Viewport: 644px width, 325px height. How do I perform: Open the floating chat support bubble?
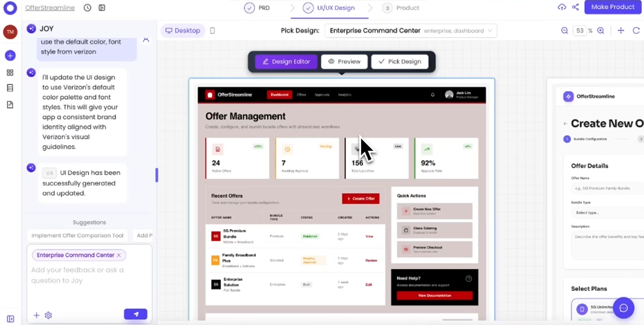623,308
